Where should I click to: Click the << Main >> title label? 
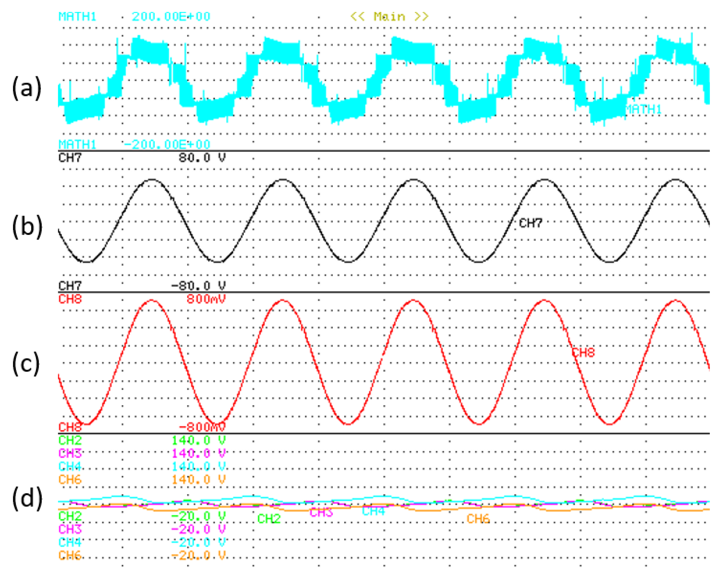pos(389,17)
